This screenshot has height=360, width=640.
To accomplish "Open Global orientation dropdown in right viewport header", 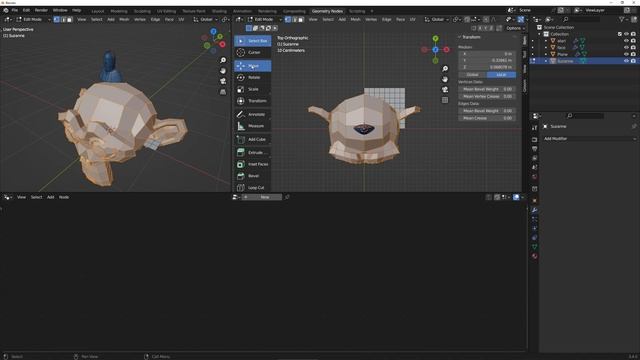I will click(436, 19).
